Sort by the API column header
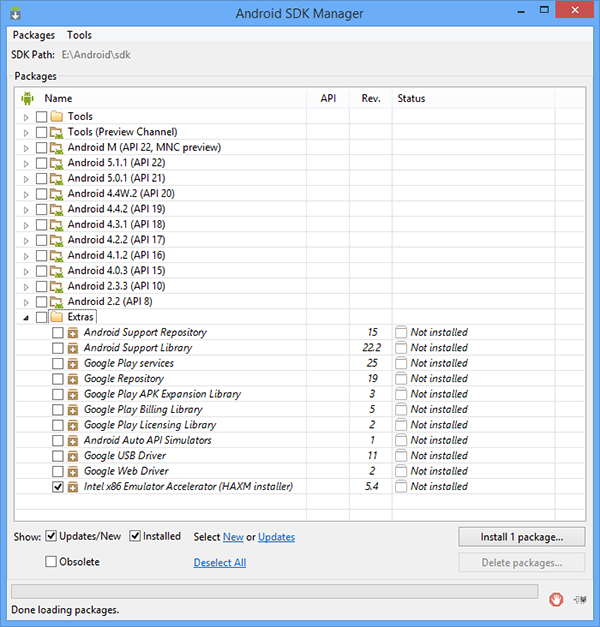Image resolution: width=600 pixels, height=627 pixels. click(328, 98)
